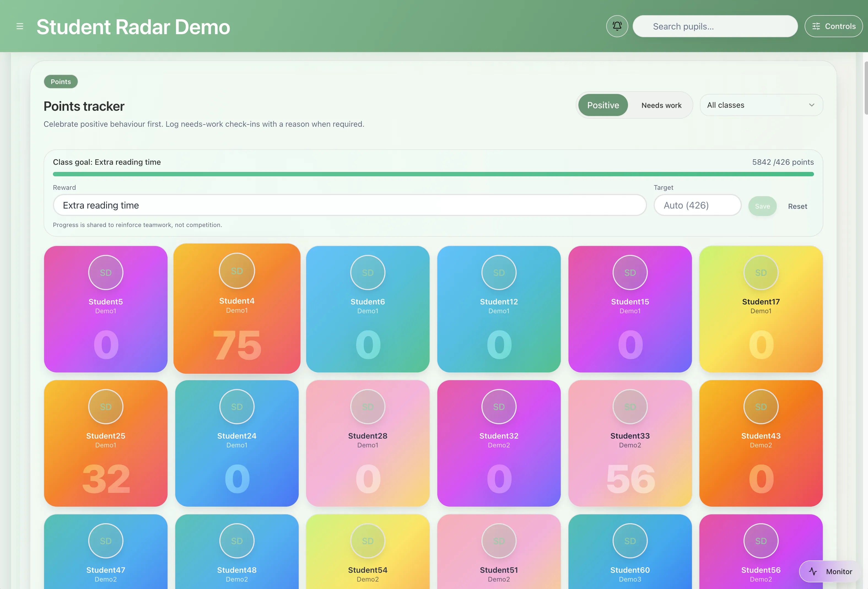
Task: Switch to Positive points mode
Action: pos(603,105)
